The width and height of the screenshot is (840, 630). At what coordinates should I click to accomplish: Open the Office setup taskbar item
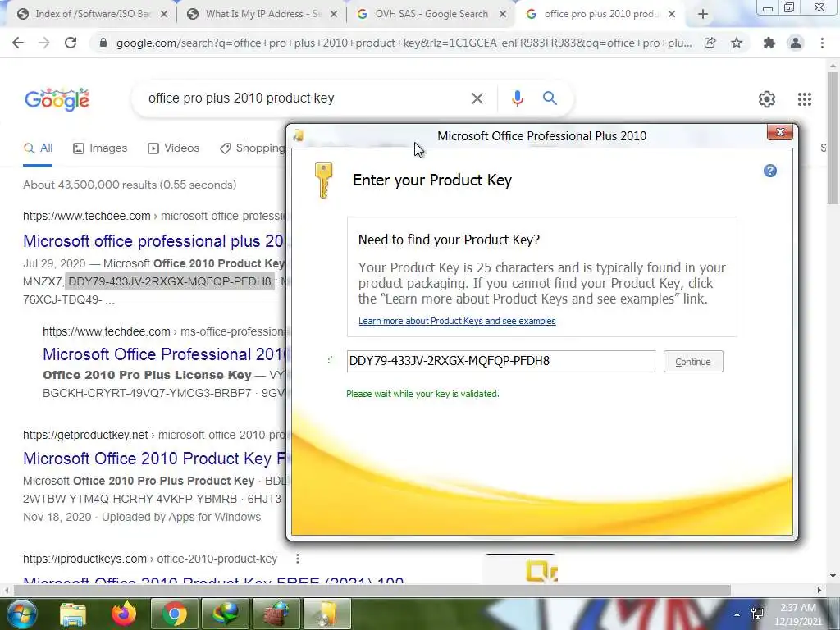point(327,614)
